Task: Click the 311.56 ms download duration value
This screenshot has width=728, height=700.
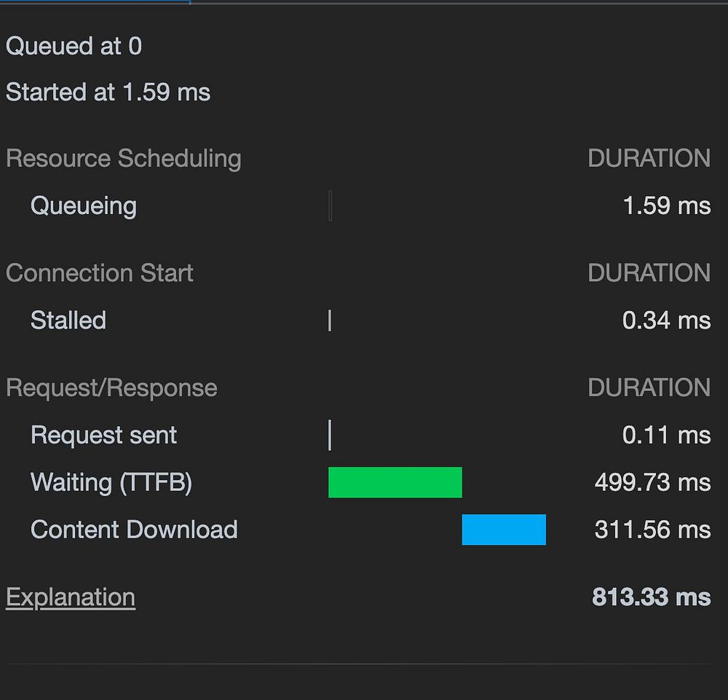Action: [652, 530]
